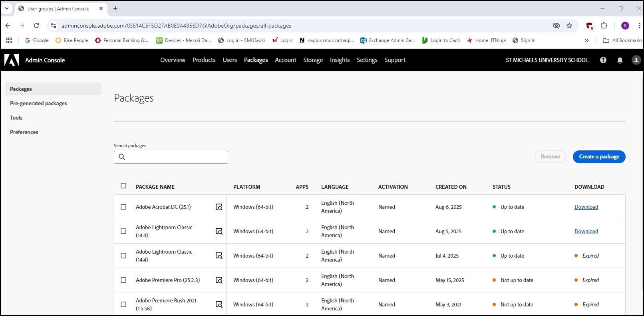Open the Support tab

pos(395,60)
